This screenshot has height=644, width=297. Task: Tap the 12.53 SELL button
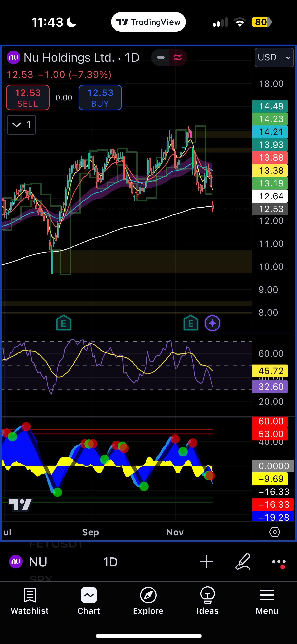click(28, 98)
